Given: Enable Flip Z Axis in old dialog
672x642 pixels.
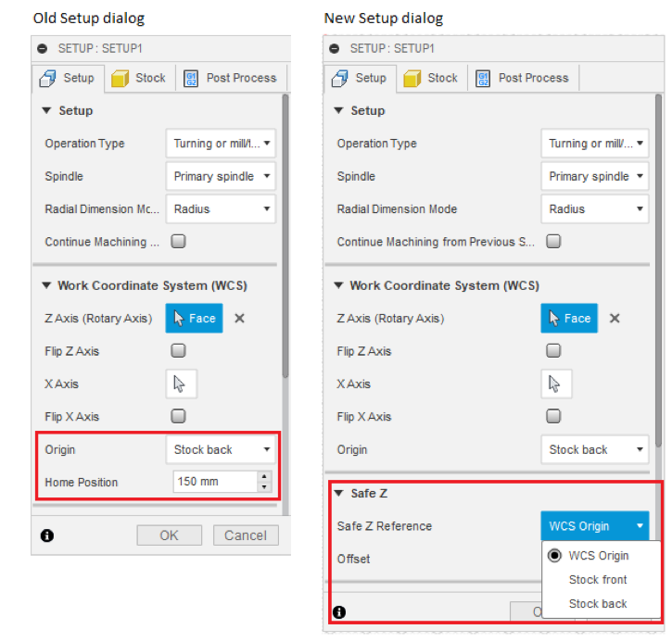Looking at the screenshot, I should [178, 351].
